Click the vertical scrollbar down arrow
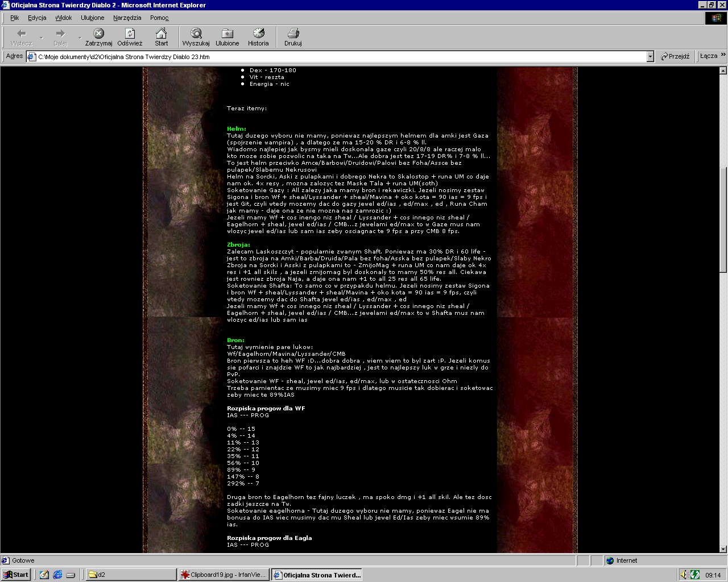Screen dimensions: 728x582 pyautogui.click(x=723, y=549)
